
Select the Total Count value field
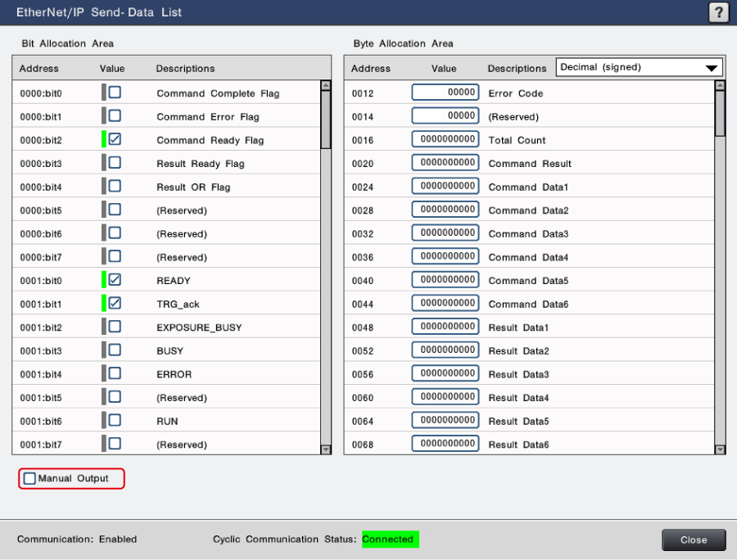click(445, 140)
